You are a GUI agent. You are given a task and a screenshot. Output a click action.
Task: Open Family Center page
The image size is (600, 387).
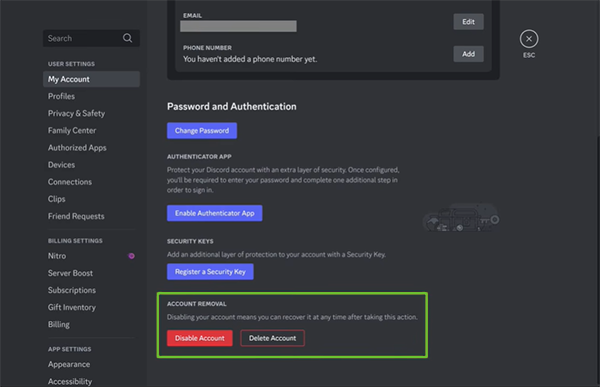click(x=91, y=131)
